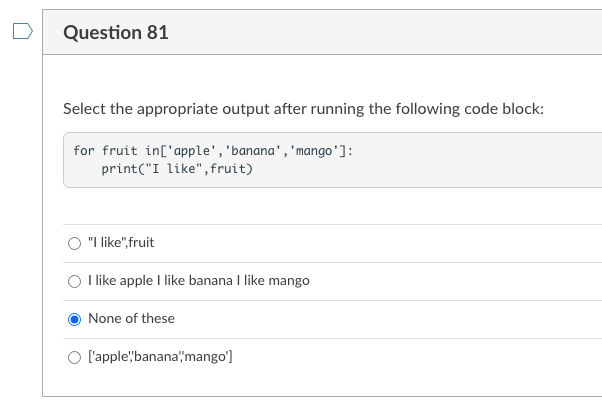Choose radio for "I like apple I like banana"
The image size is (602, 419).
tap(74, 281)
